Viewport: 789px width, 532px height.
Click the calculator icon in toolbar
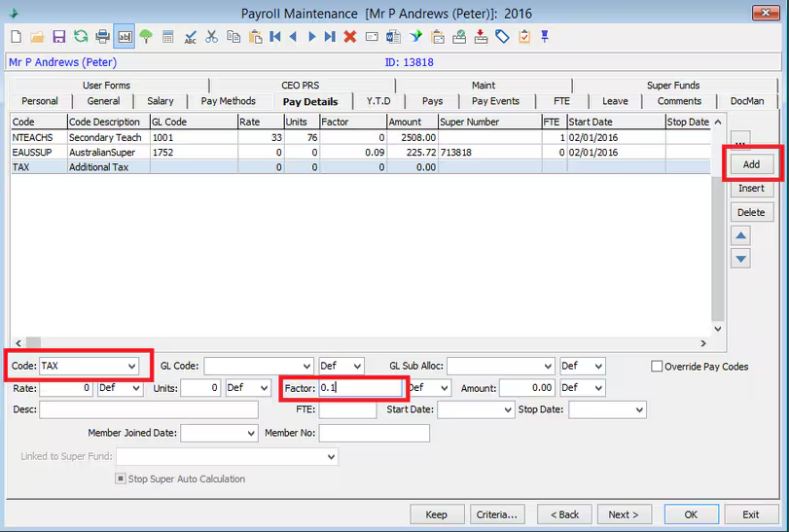[167, 37]
